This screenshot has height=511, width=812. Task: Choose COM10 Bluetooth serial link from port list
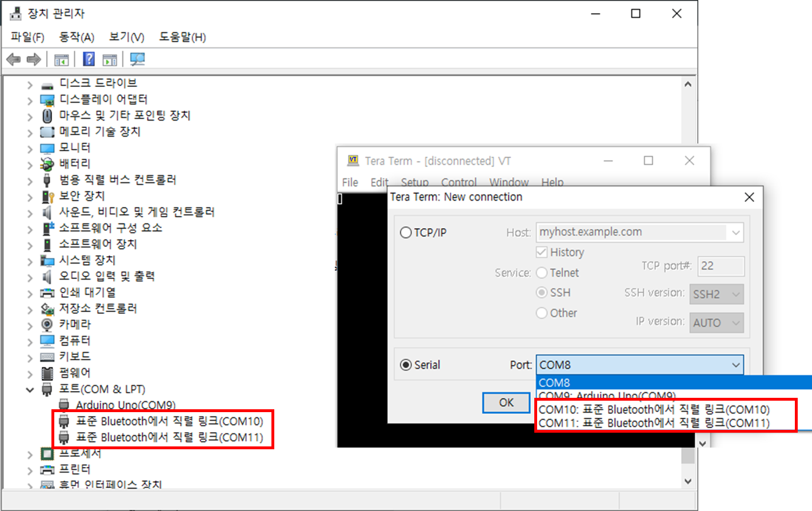[654, 409]
